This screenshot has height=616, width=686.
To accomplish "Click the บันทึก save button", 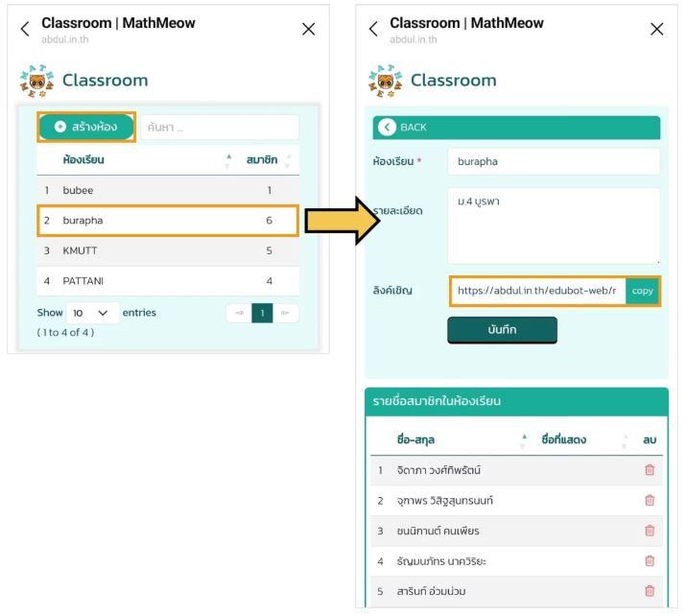I will [502, 329].
